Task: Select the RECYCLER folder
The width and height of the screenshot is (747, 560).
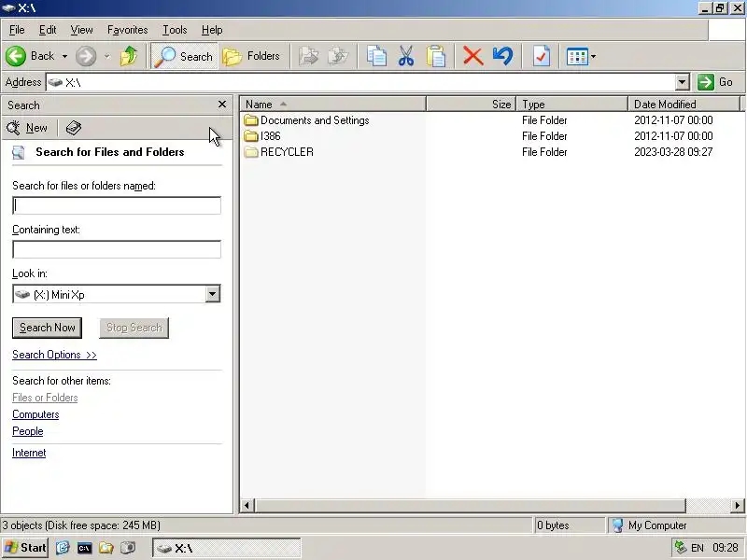Action: [278, 152]
